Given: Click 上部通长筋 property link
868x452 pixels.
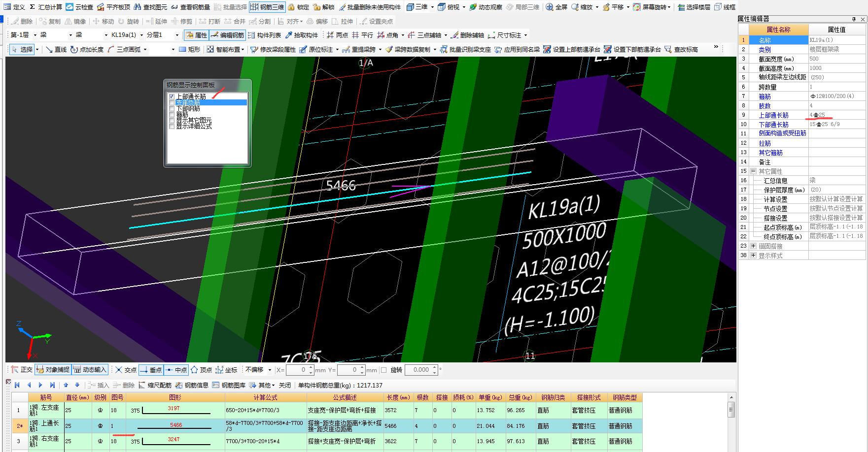Looking at the screenshot, I should pyautogui.click(x=773, y=115).
